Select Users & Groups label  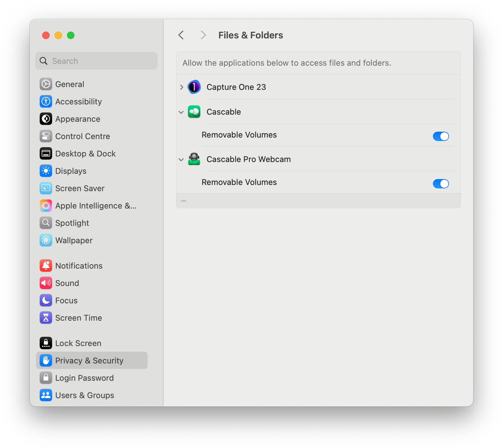[x=85, y=395]
